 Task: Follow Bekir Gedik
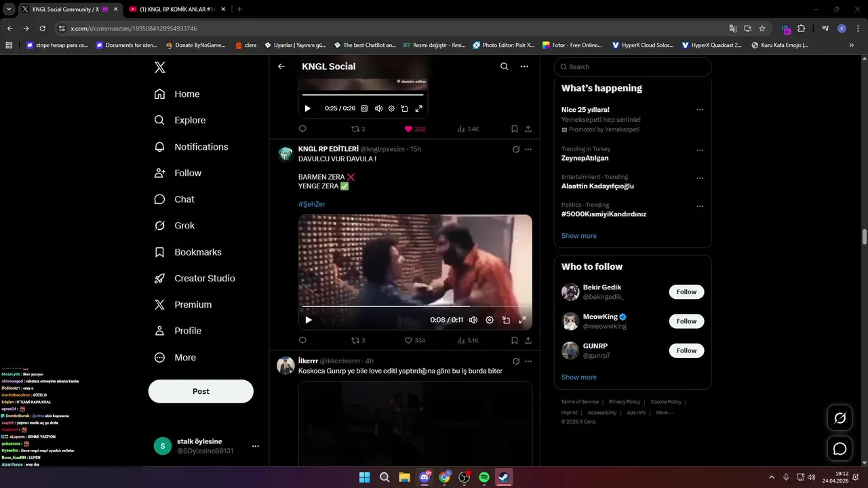(x=686, y=292)
